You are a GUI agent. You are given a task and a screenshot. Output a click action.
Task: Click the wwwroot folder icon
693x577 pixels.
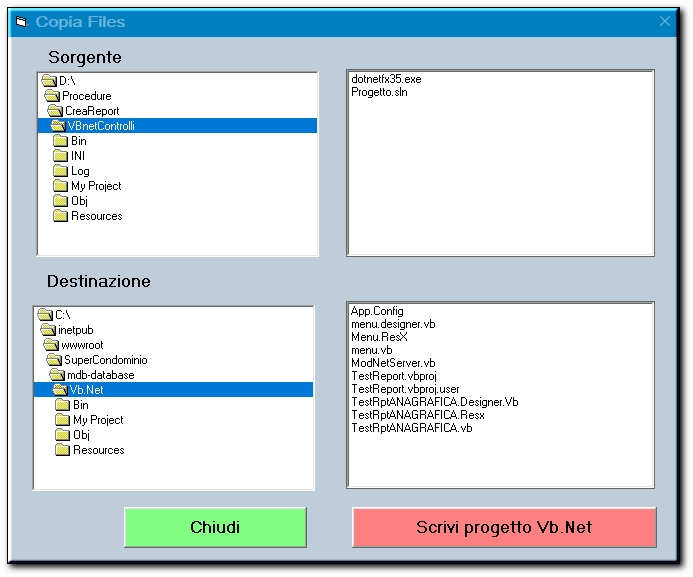click(52, 345)
